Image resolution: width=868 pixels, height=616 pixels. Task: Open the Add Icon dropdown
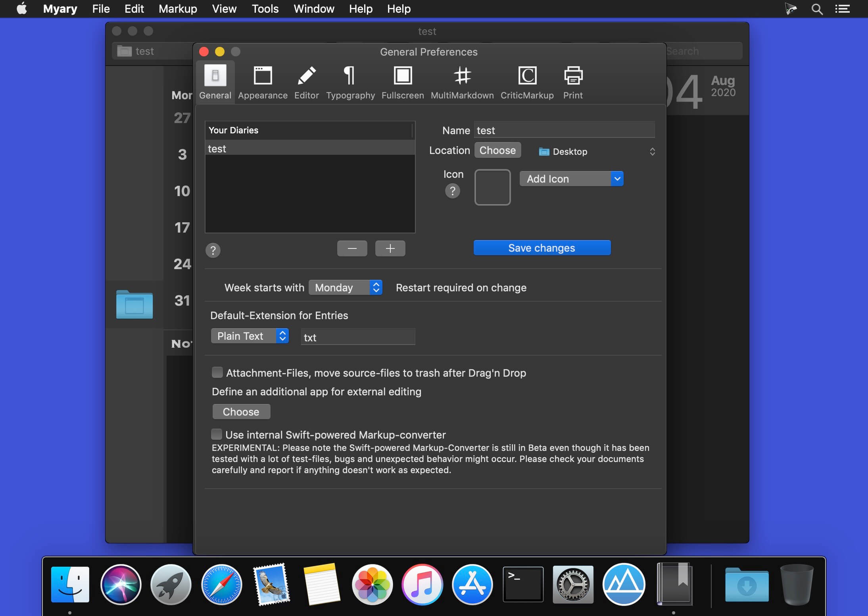pos(571,179)
